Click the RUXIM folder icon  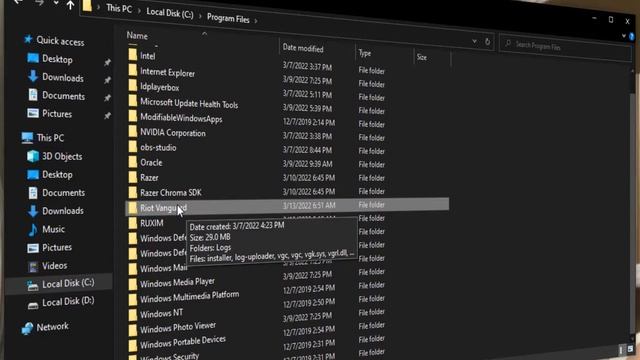133,223
